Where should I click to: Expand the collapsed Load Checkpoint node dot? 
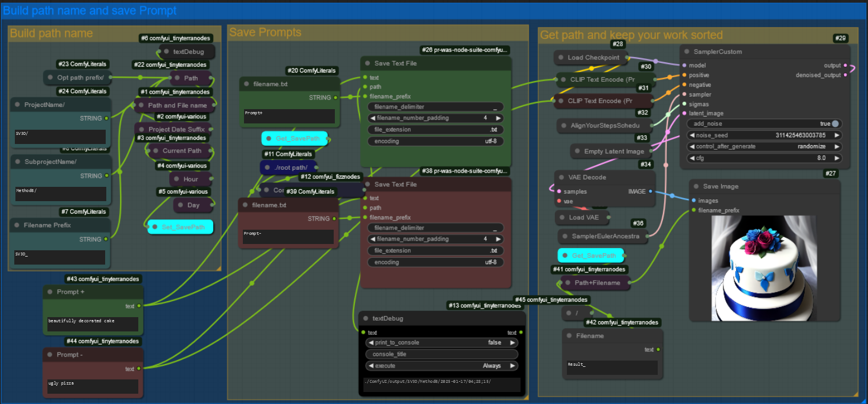[x=560, y=58]
